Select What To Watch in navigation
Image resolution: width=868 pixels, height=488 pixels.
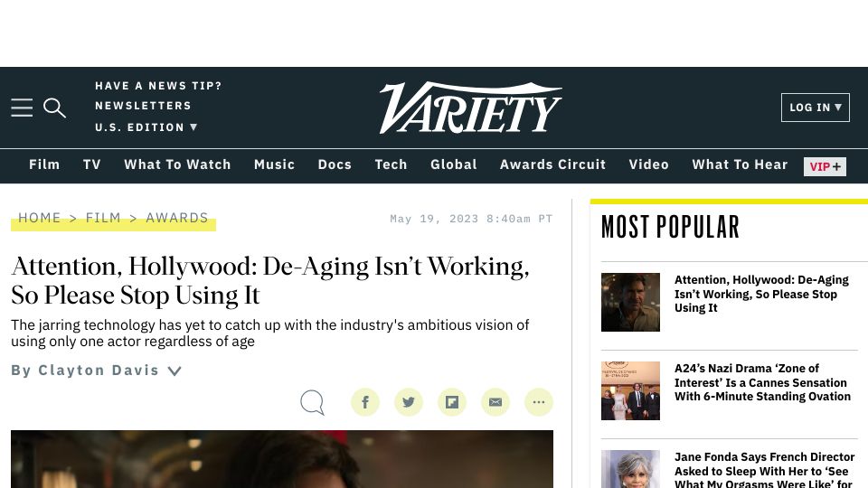[177, 164]
